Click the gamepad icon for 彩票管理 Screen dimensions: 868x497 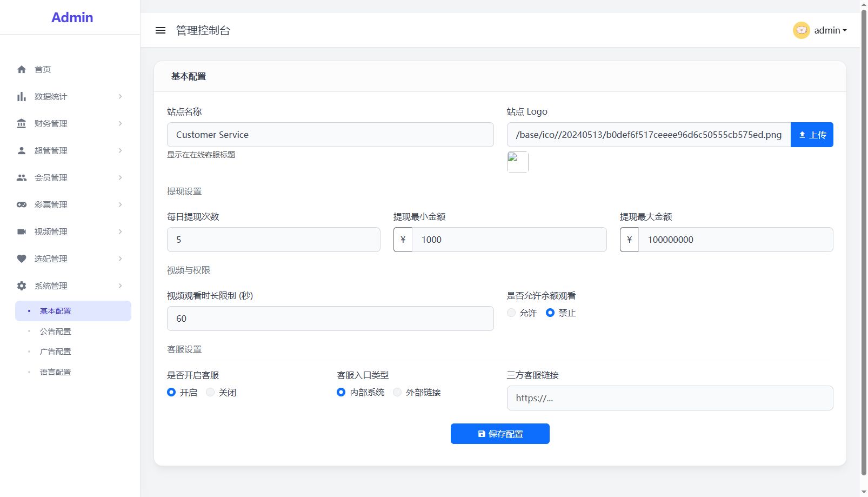coord(22,204)
